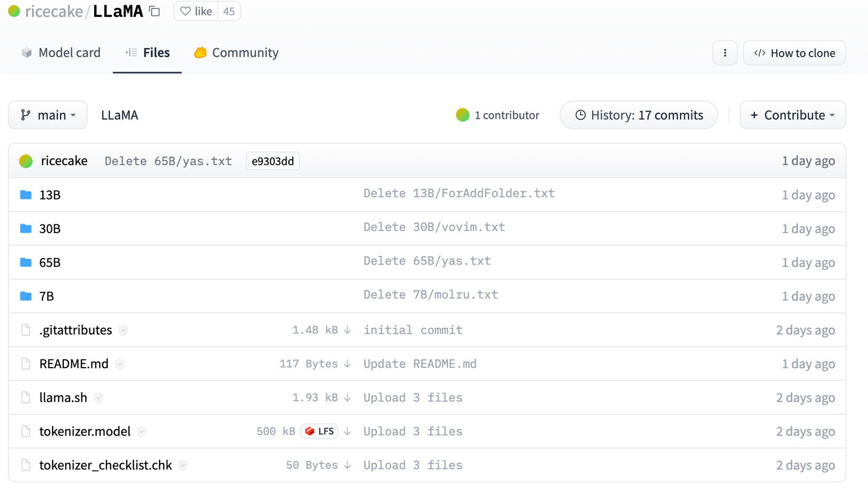
Task: Download README.md via the 117 Bytes arrow
Action: pyautogui.click(x=315, y=363)
